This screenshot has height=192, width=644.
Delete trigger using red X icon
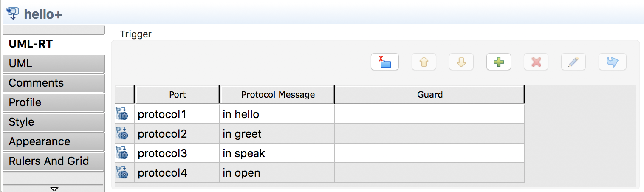point(536,62)
